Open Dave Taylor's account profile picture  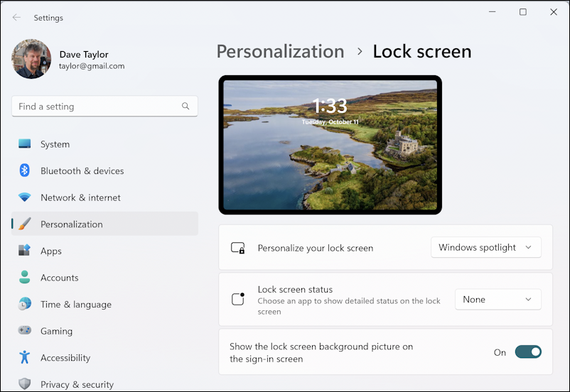pyautogui.click(x=31, y=59)
